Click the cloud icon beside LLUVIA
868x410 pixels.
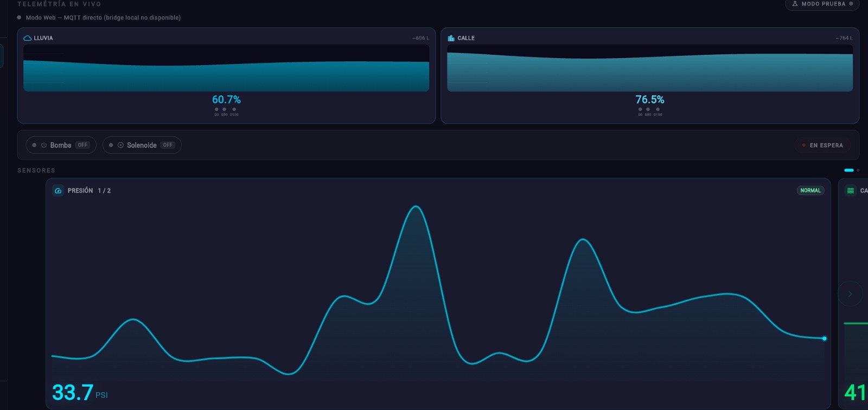(27, 38)
